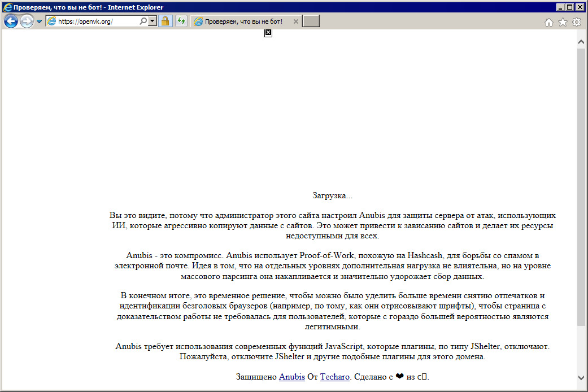Screen dimensions: 588x392
Task: Open the Anubis link
Action: coord(292,377)
